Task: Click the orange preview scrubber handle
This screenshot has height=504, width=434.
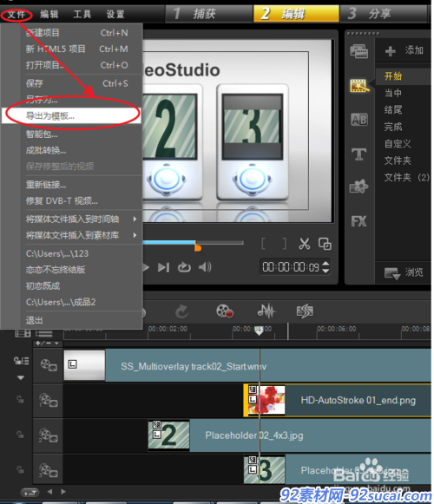Action: tap(198, 247)
